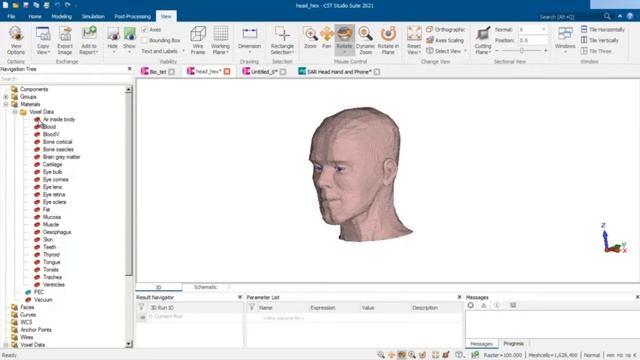640x360 pixels.
Task: Toggle Wire Frame display
Action: pyautogui.click(x=198, y=40)
